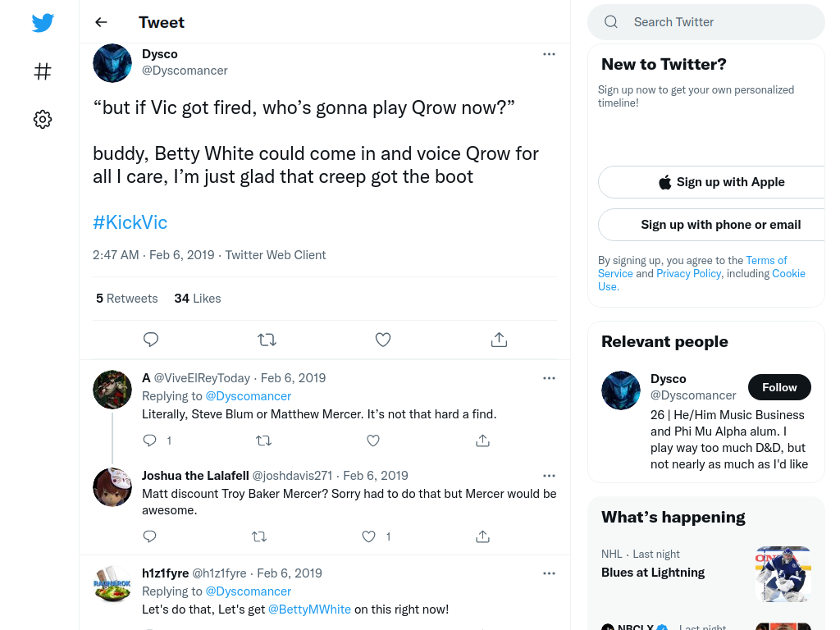View the 5 Retweets list
This screenshot has width=840, height=630.
point(127,299)
